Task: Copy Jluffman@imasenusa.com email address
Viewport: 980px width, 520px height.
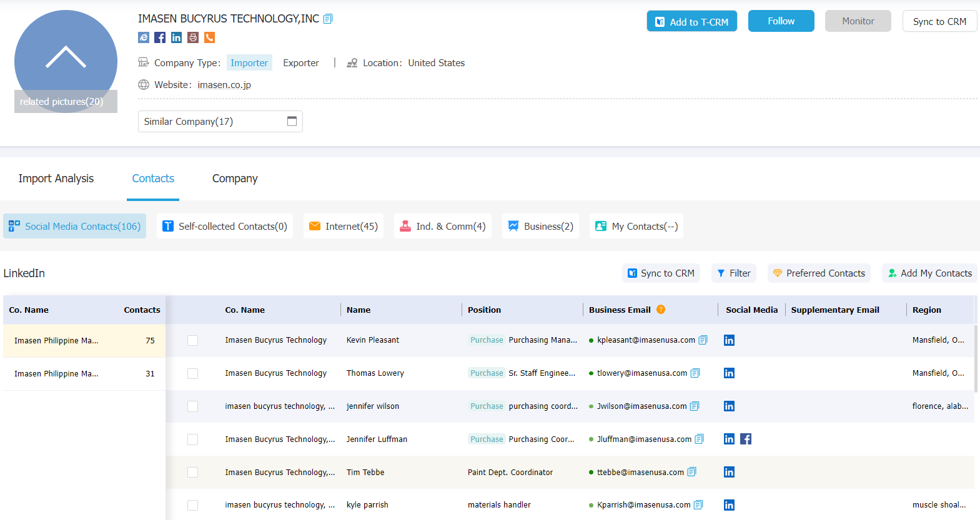Action: pyautogui.click(x=700, y=439)
